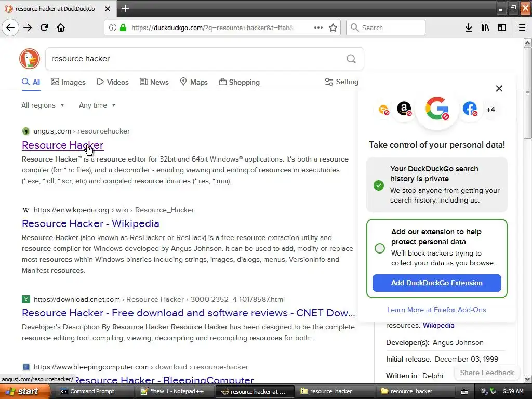Open the Resource Hacker angusj.com result
This screenshot has height=399, width=532.
tap(63, 145)
